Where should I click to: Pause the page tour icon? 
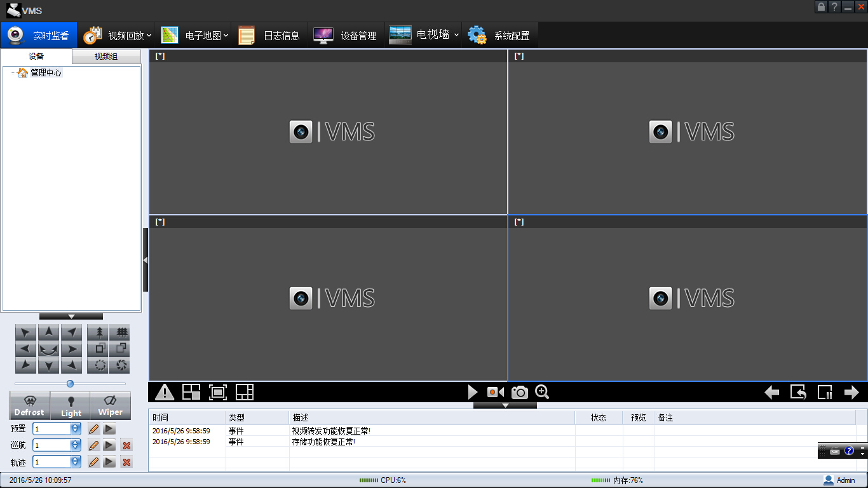click(x=825, y=392)
